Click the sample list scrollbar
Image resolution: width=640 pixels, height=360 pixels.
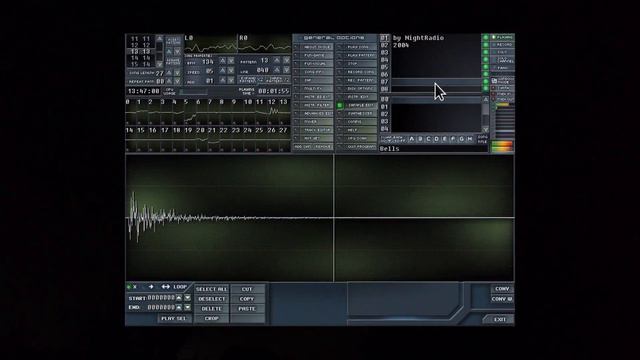pyautogui.click(x=485, y=114)
